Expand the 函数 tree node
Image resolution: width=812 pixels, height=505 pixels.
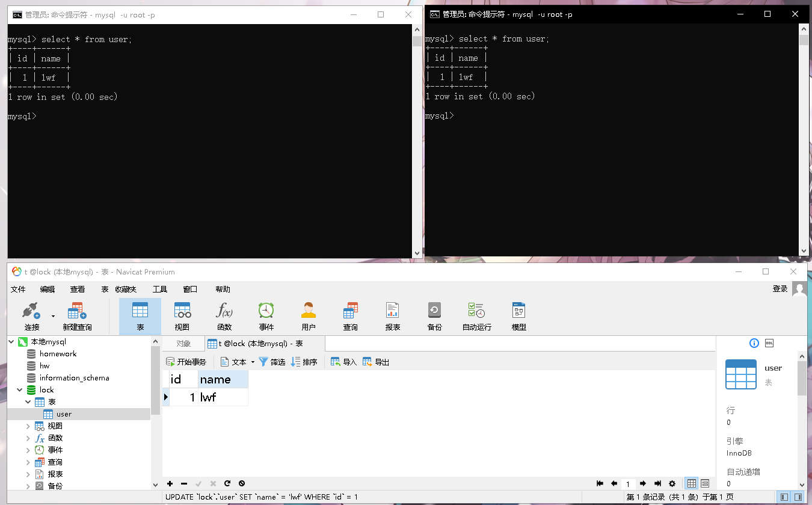pyautogui.click(x=28, y=438)
